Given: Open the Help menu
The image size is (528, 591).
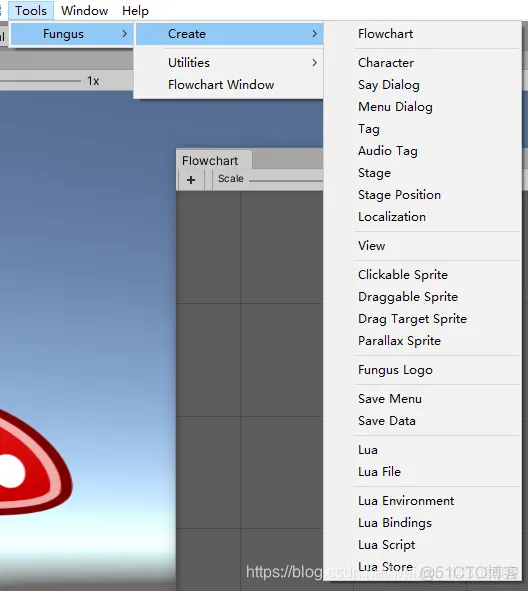Looking at the screenshot, I should pyautogui.click(x=135, y=11).
